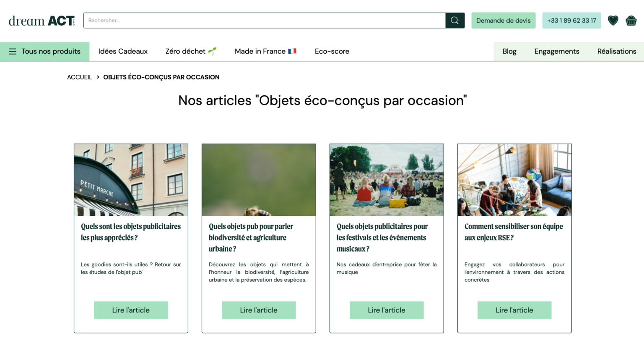Open the wishlist heart icon
The height and width of the screenshot is (338, 644).
click(613, 20)
